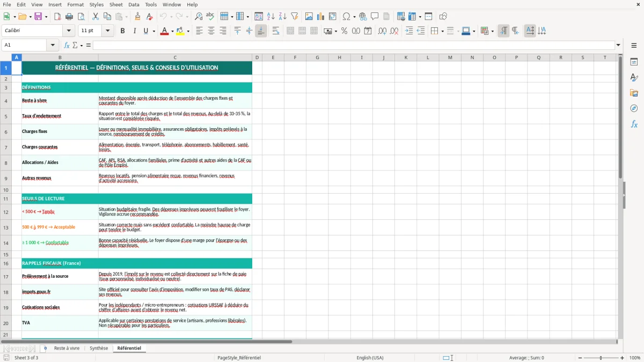Expand the Name Box A1 dropdown

tap(53, 45)
